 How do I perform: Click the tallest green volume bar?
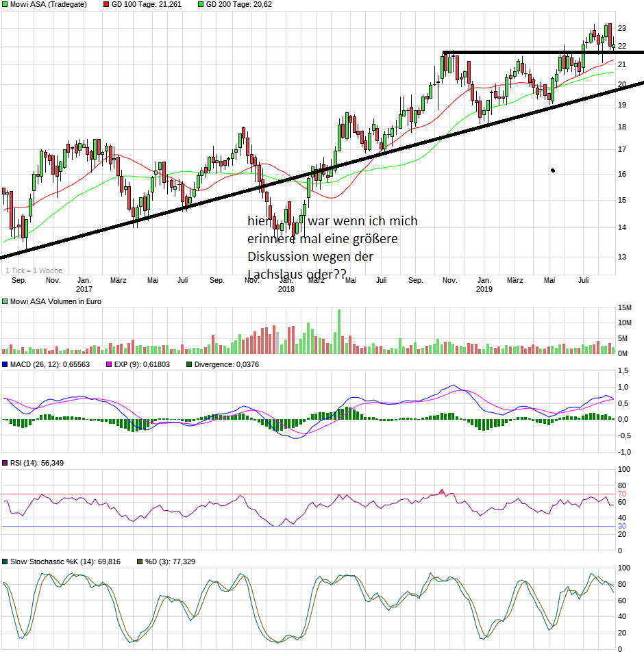[338, 331]
